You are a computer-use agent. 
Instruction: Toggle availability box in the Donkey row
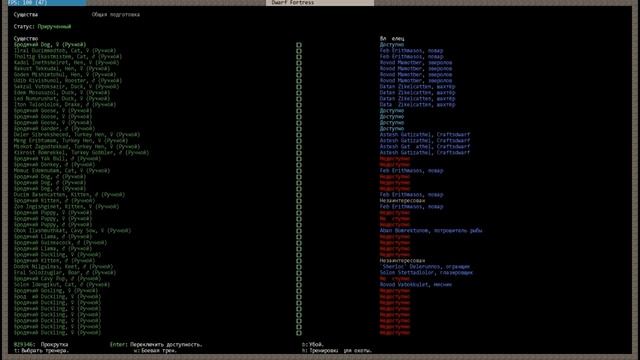pos(299,165)
